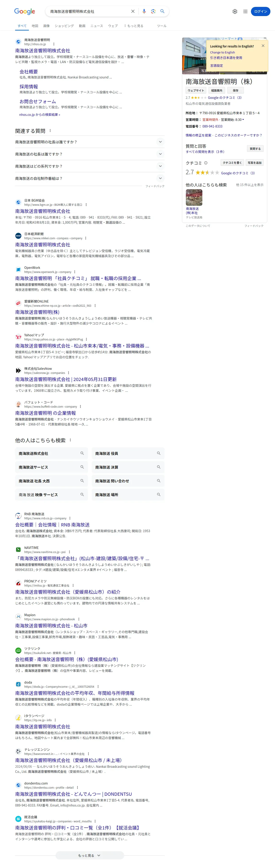This screenshot has height=868, width=275.
Task: Switch to the ショッピング tab
Action: pos(64,26)
